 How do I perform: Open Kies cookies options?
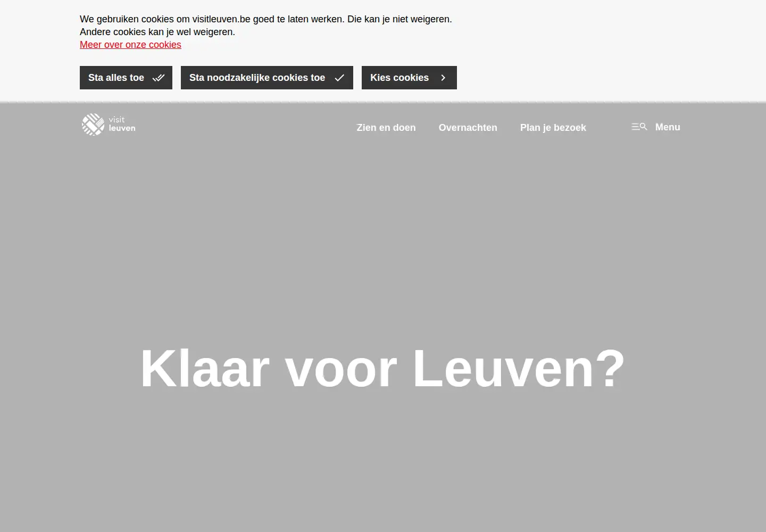[x=409, y=78]
